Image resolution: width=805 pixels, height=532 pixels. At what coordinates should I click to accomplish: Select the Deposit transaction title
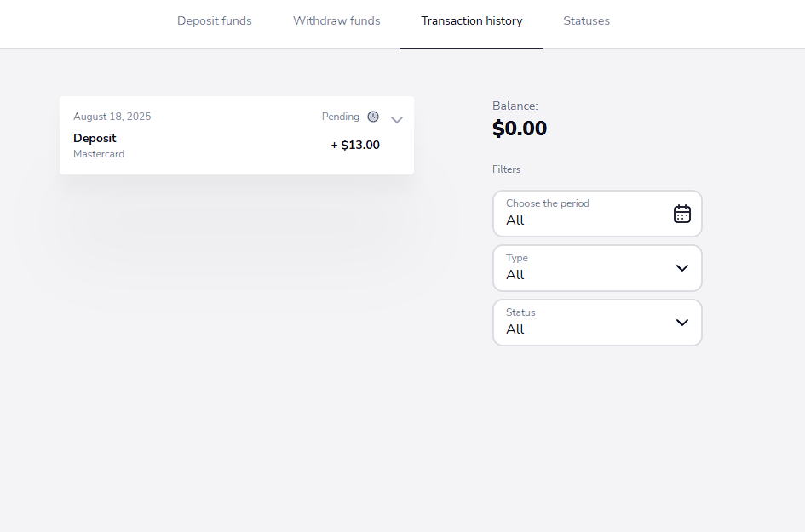(x=95, y=139)
